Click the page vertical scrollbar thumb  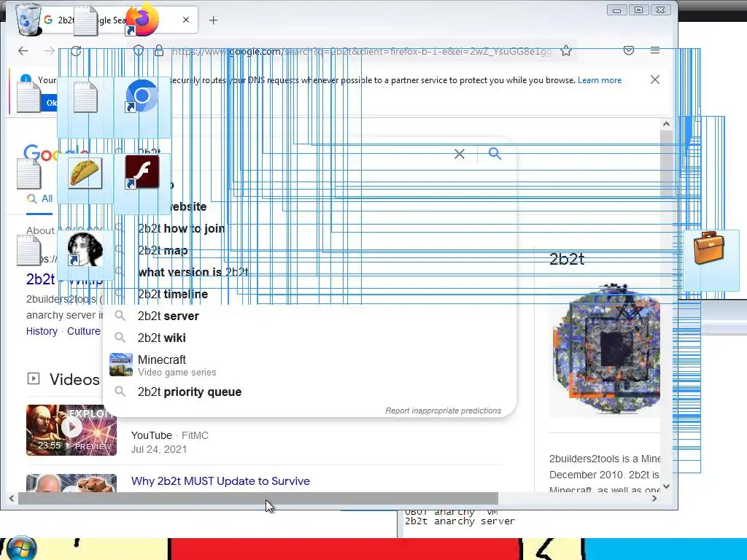[x=666, y=163]
